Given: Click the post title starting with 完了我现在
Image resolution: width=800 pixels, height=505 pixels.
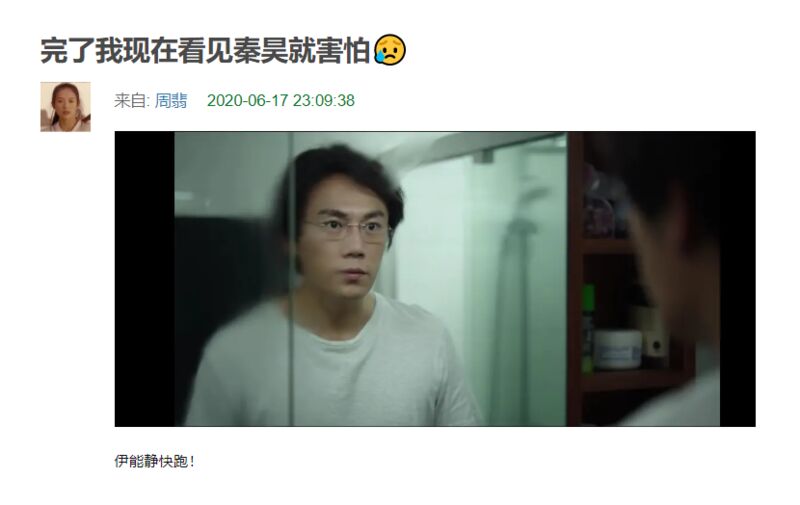Looking at the screenshot, I should [x=205, y=50].
